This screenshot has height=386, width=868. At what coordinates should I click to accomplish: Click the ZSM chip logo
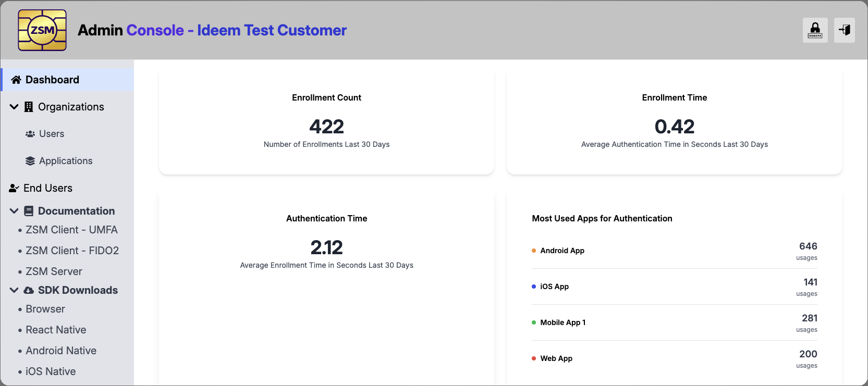[x=42, y=30]
